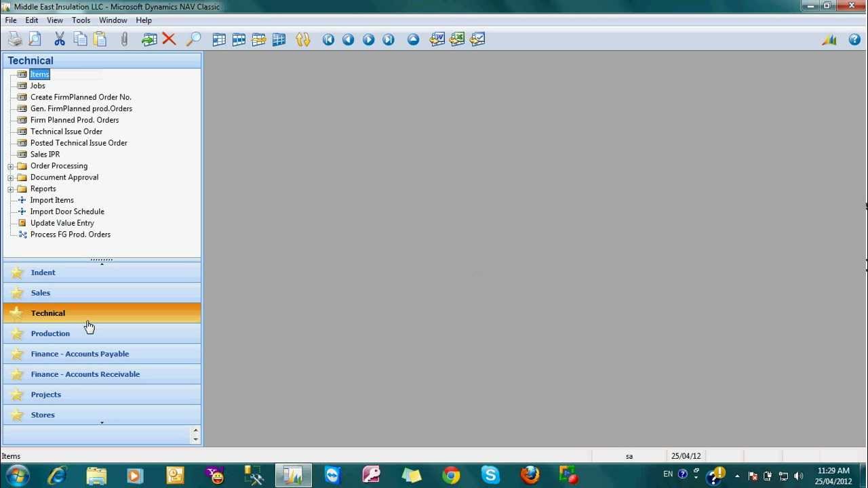This screenshot has height=488, width=868.
Task: Switch to the Indent menu button
Action: pyautogui.click(x=102, y=272)
